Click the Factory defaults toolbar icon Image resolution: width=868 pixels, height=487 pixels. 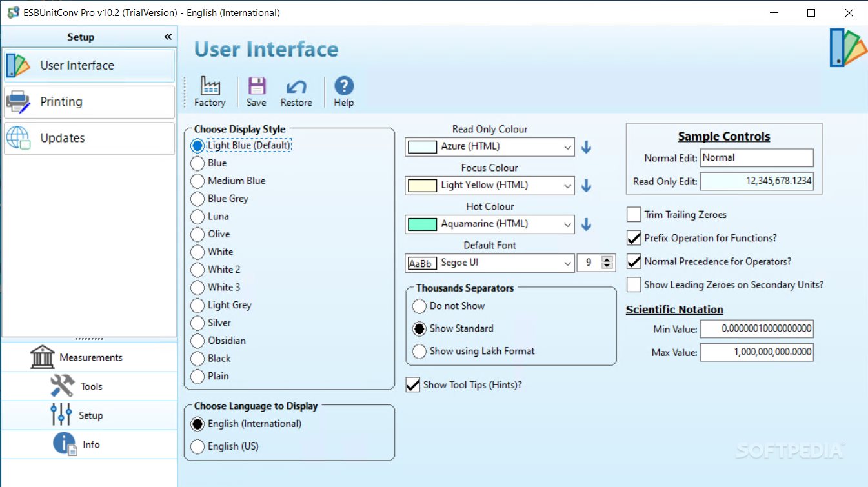tap(210, 86)
